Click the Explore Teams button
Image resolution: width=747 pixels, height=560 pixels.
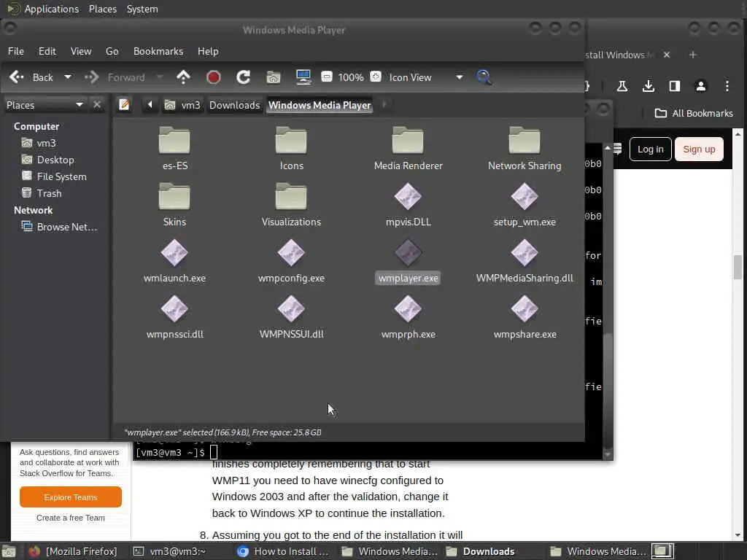pyautogui.click(x=71, y=497)
